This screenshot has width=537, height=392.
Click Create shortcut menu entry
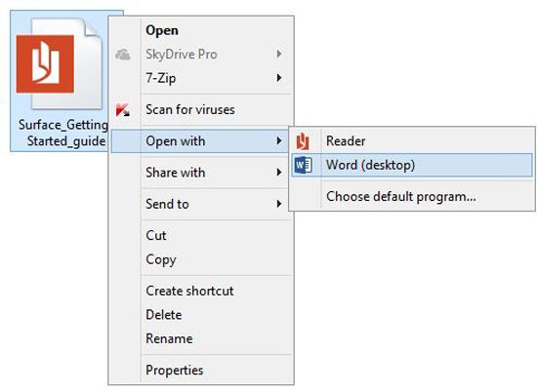point(189,292)
